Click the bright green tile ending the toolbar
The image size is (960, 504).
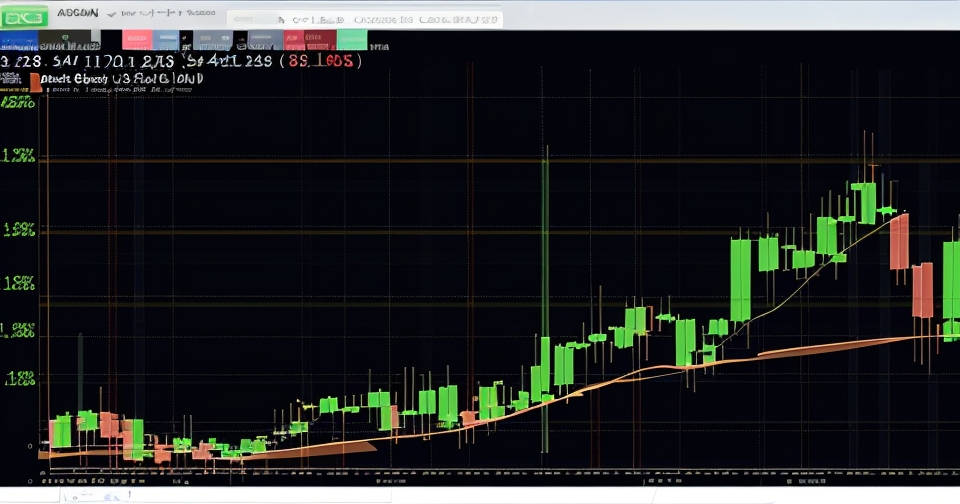pyautogui.click(x=351, y=40)
